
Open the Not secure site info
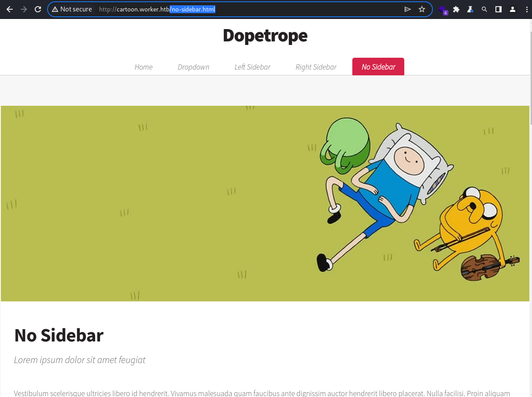coord(72,9)
